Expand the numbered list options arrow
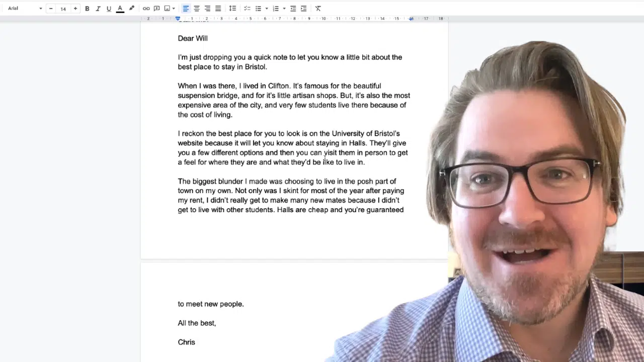Image resolution: width=644 pixels, height=362 pixels. 284,9
